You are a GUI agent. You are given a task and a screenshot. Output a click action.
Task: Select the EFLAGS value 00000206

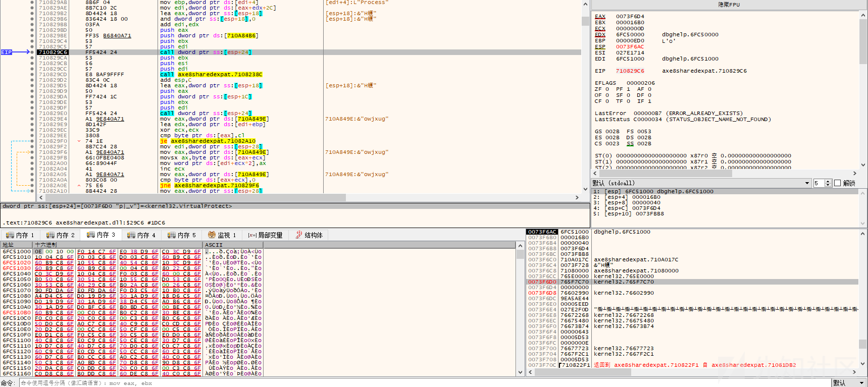pyautogui.click(x=640, y=83)
